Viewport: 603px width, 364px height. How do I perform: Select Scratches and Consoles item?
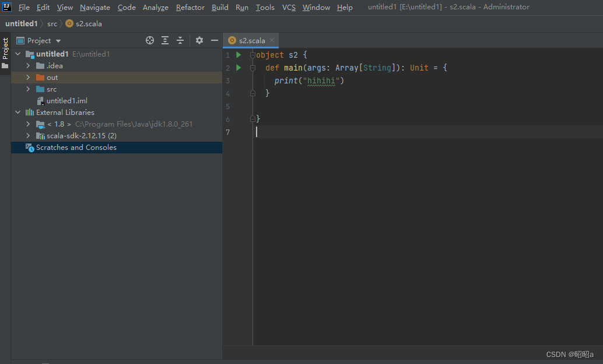(x=117, y=148)
